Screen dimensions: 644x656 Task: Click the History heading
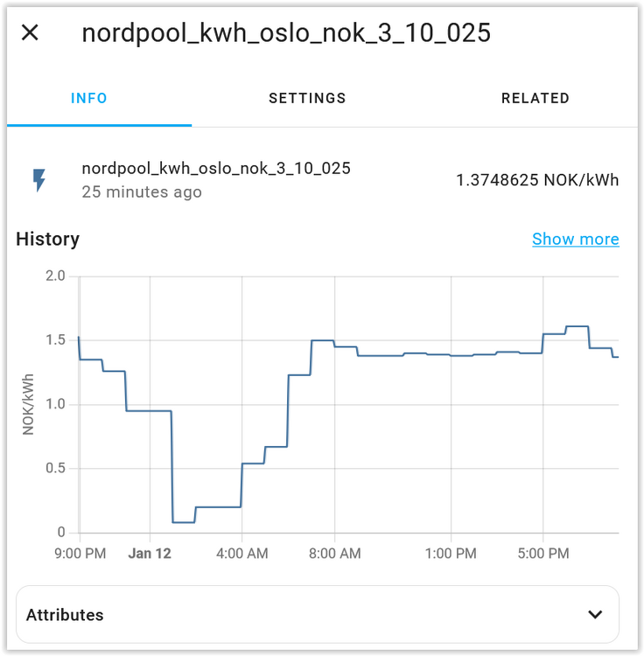pyautogui.click(x=47, y=239)
